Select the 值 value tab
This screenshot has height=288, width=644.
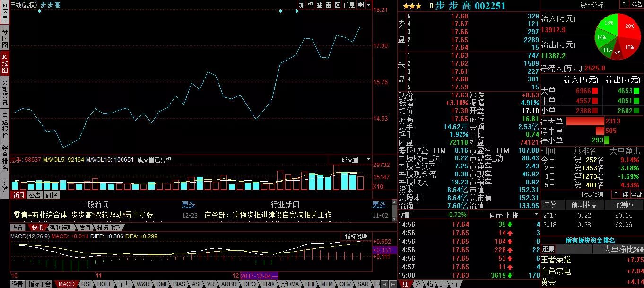pos(454,284)
